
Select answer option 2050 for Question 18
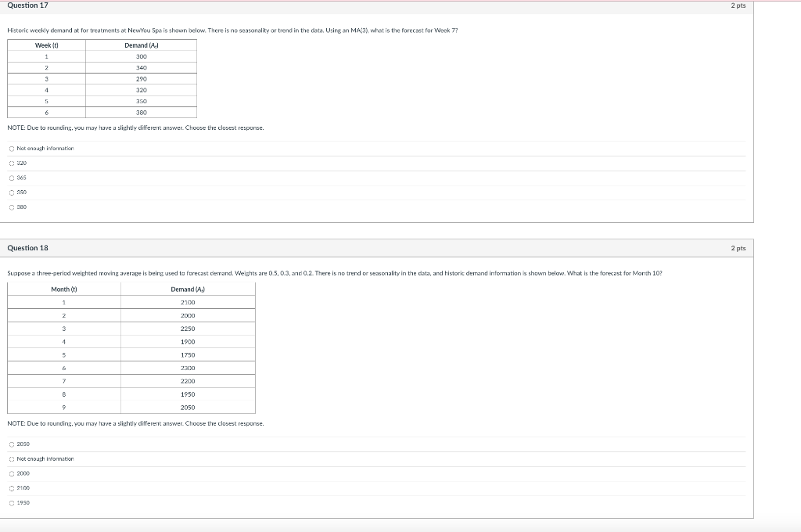[x=11, y=444]
